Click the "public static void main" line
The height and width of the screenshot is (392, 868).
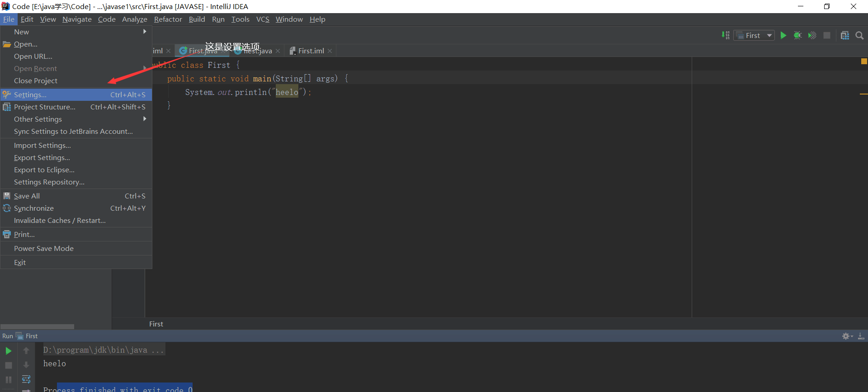click(258, 78)
